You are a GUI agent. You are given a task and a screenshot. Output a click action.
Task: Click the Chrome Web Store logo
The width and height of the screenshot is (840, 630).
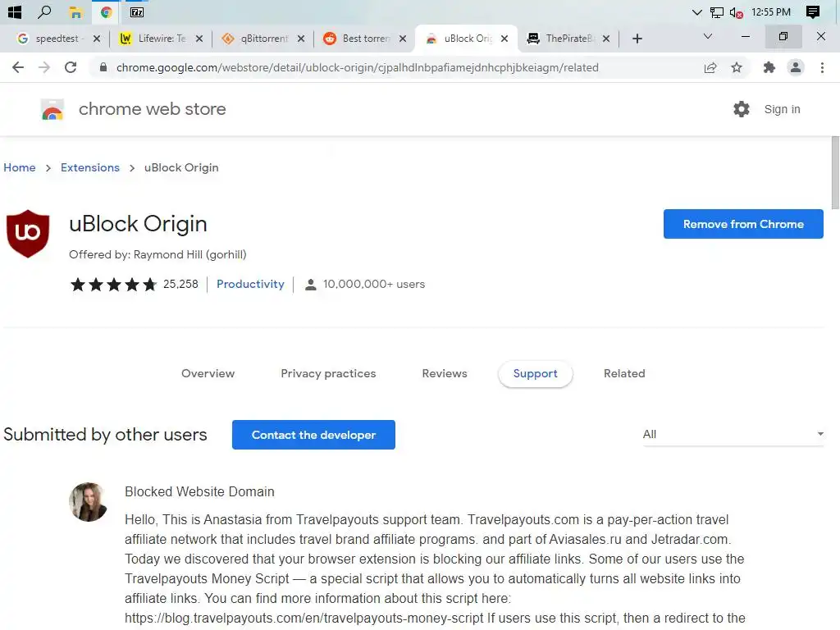[x=52, y=109]
